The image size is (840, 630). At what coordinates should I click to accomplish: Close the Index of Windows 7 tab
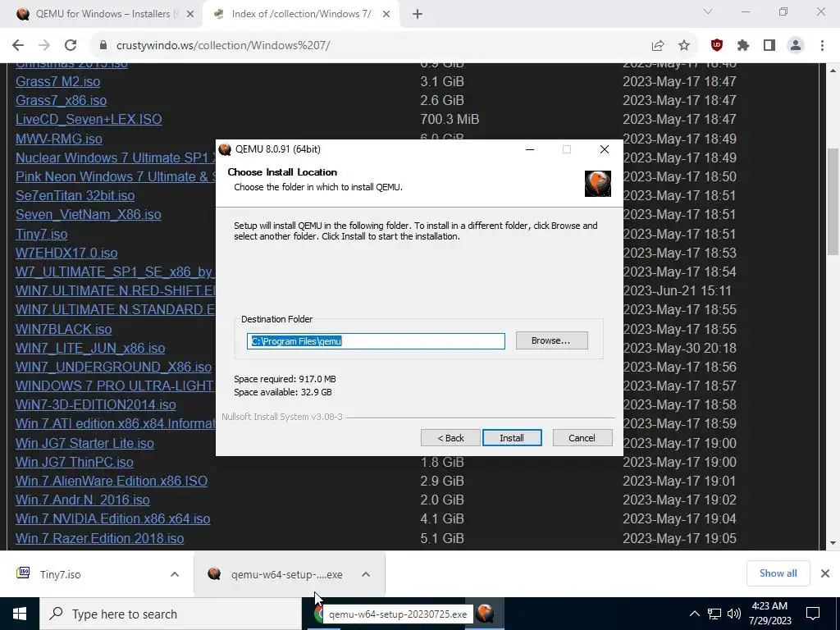386,15
